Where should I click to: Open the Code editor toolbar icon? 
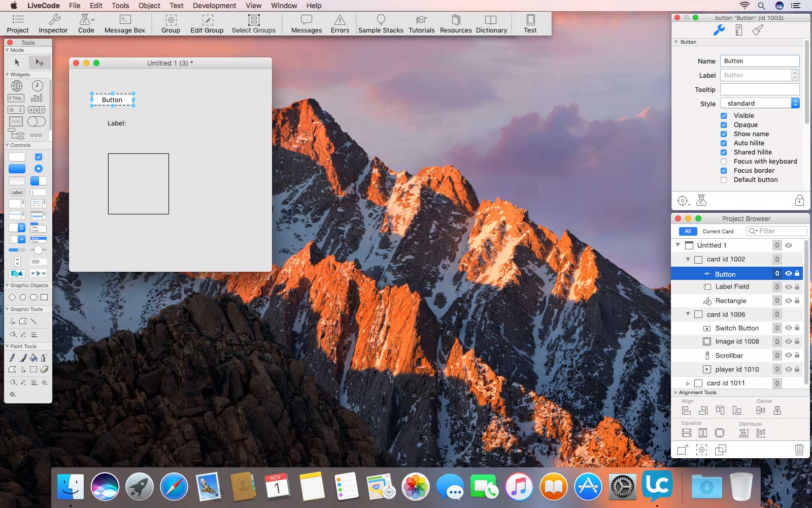(x=86, y=23)
